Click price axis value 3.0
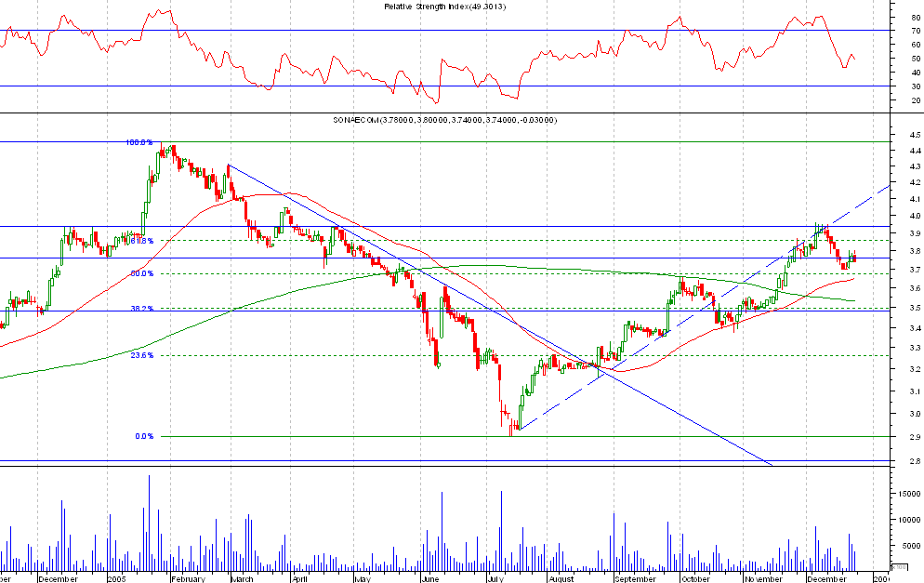The width and height of the screenshot is (924, 583). 915,414
